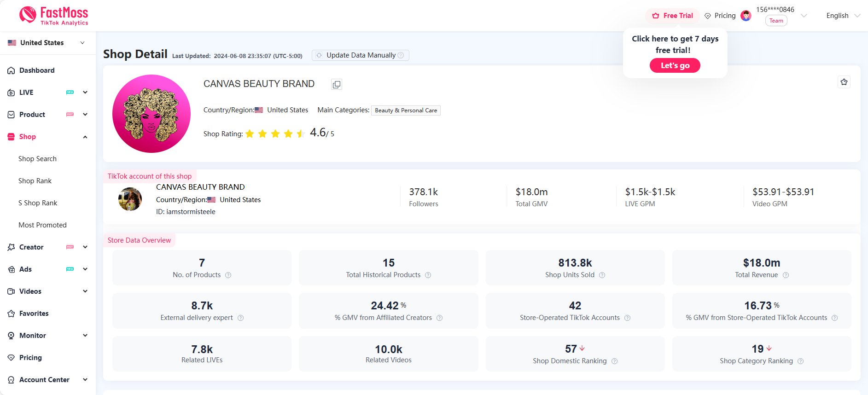The image size is (868, 395).
Task: Click the favorite star icon for this shop
Action: [844, 82]
